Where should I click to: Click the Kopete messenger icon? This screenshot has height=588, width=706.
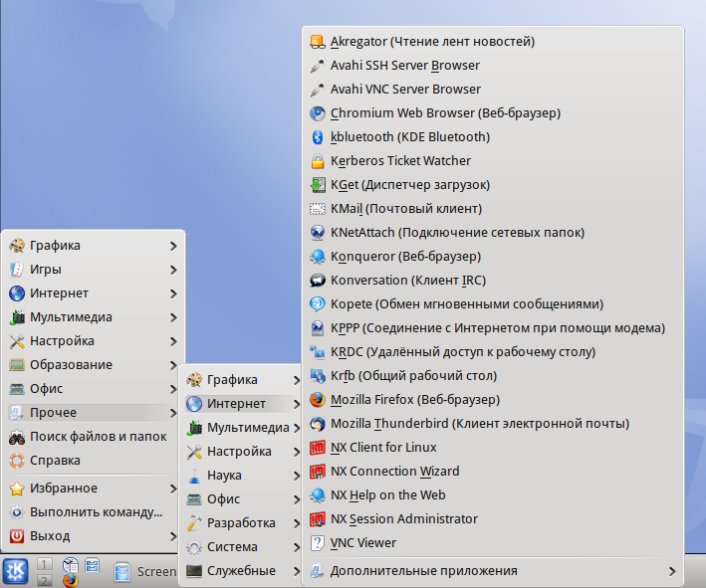pyautogui.click(x=318, y=304)
